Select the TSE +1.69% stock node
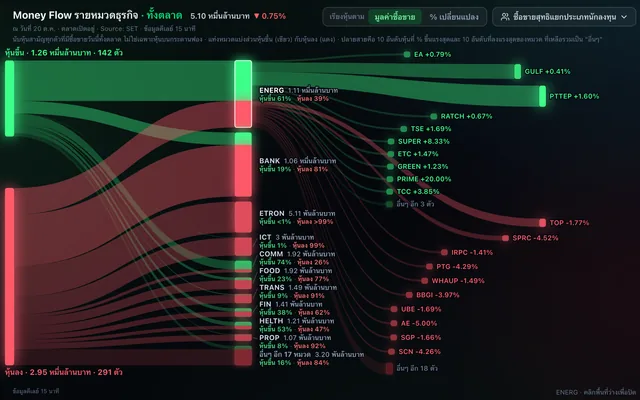 pos(426,129)
